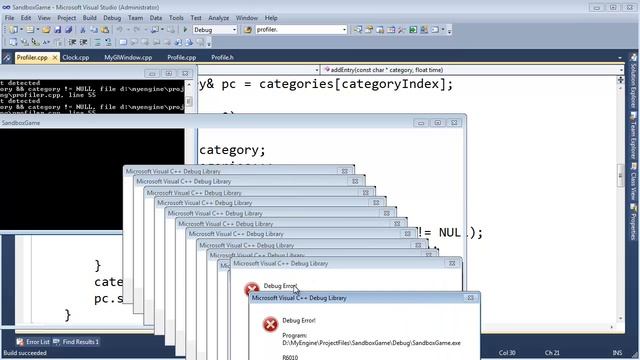Click the console window scrollbar up arrow

tap(189, 84)
